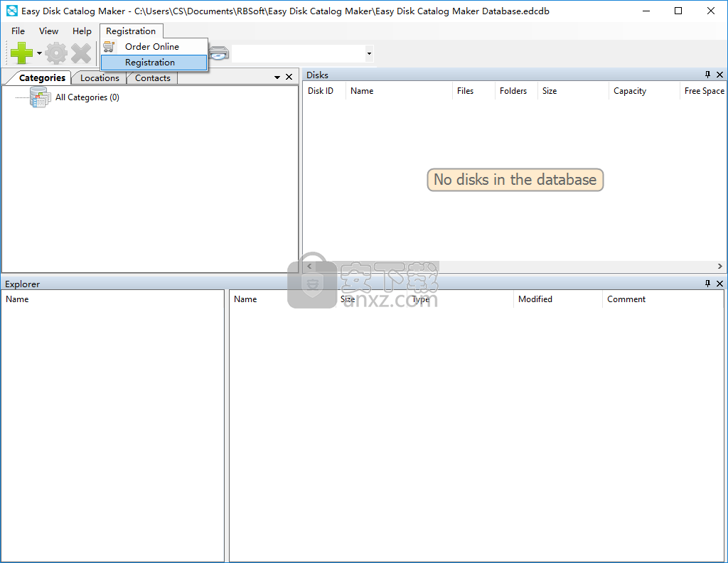The width and height of the screenshot is (728, 563).
Task: Minimize the Easy Disk Catalog Maker window
Action: coord(646,11)
